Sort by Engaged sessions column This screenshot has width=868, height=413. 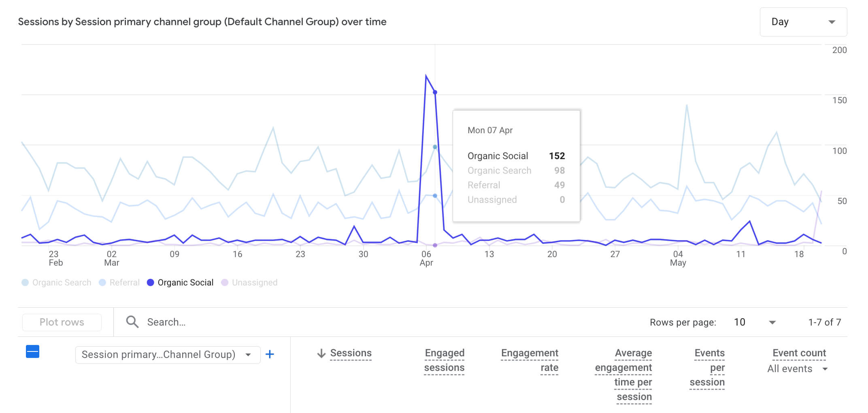pos(444,360)
